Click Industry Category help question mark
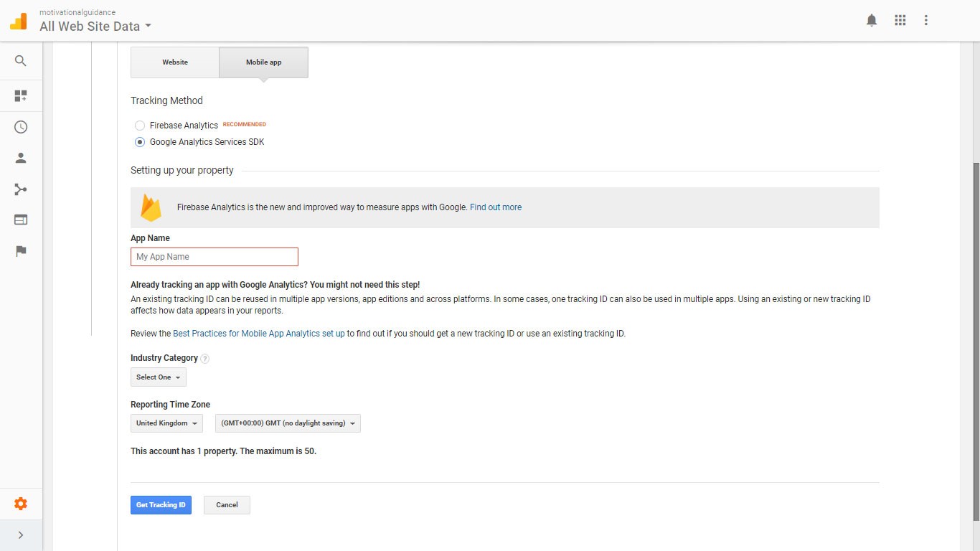This screenshot has height=551, width=980. pyautogui.click(x=205, y=359)
